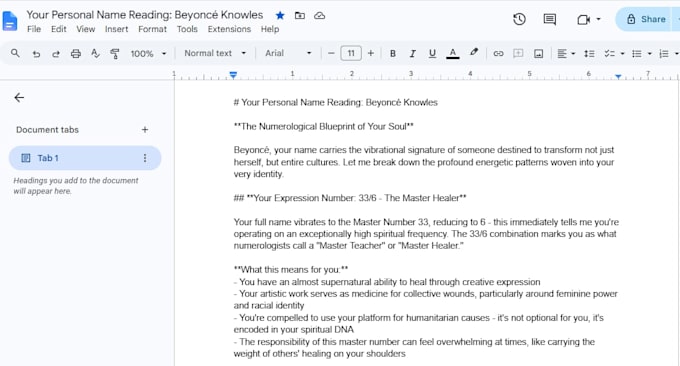Open version history clock icon
This screenshot has height=366, width=680.
(x=519, y=19)
